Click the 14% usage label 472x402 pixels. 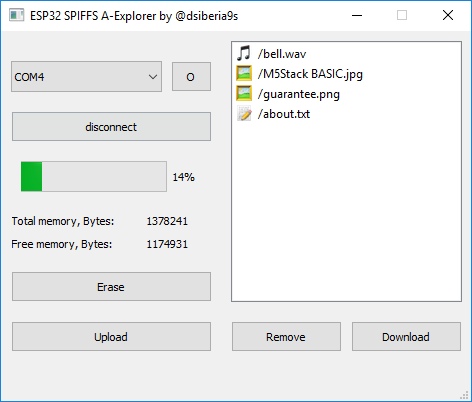(x=183, y=177)
